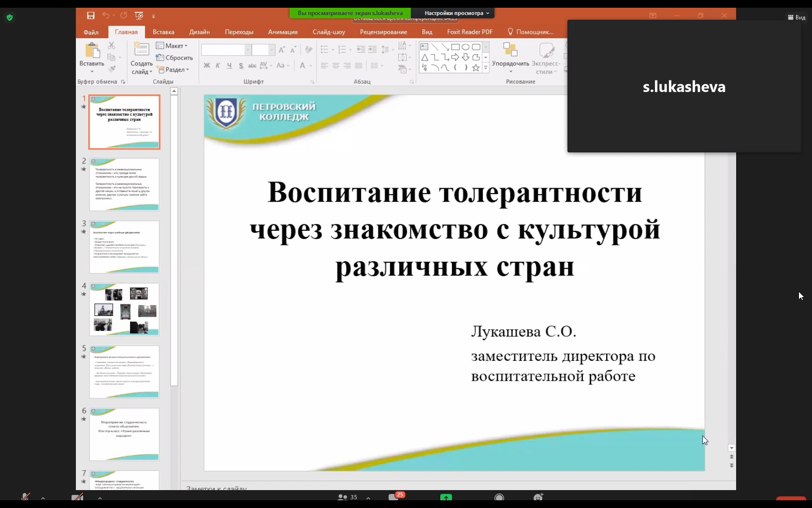
Task: Click Создать слайд new slide icon
Action: click(141, 50)
